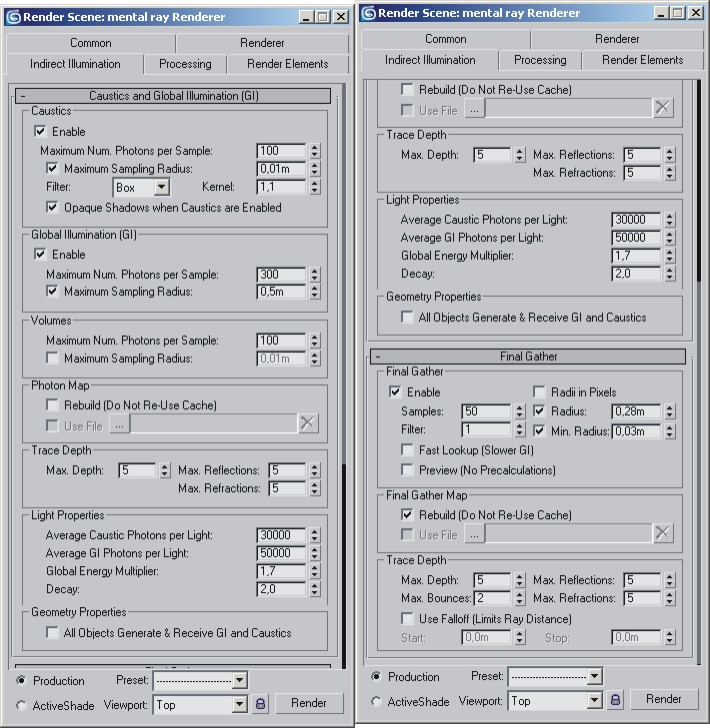Click the right window vertical scrollbar
This screenshot has height=728, width=710.
[x=698, y=371]
